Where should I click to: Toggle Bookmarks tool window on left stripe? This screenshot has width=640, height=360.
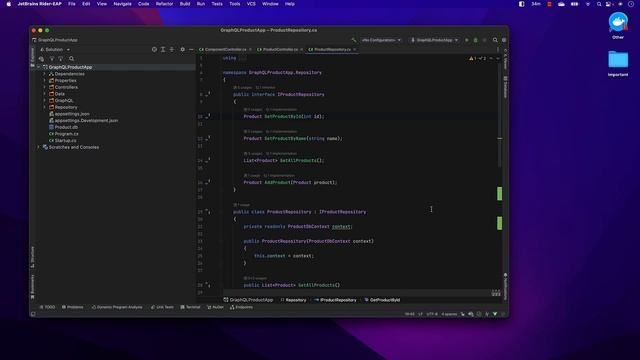(33, 287)
